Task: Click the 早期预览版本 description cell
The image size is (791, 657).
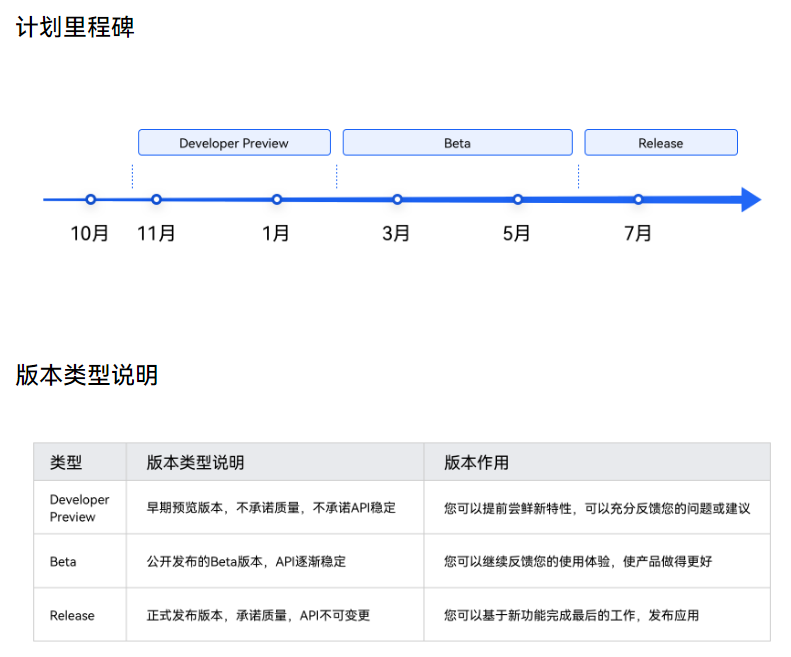Action: pyautogui.click(x=271, y=508)
